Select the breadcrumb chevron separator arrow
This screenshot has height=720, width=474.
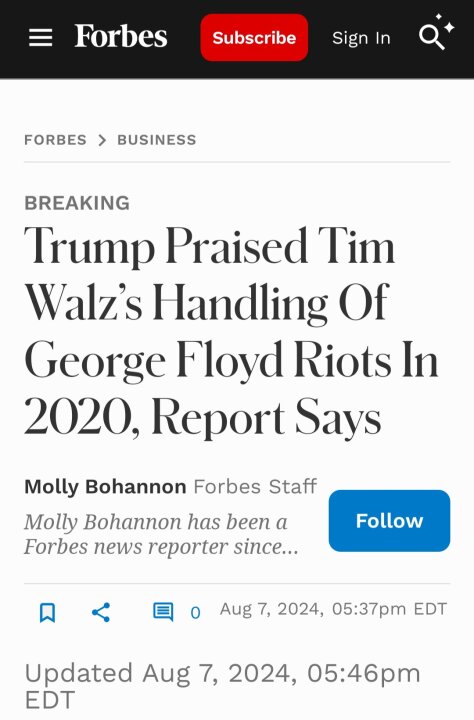(102, 140)
